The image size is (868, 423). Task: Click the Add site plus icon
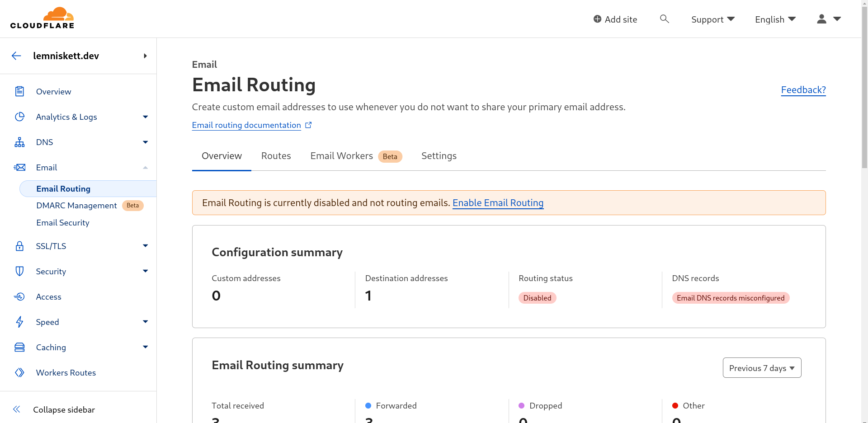pos(597,19)
